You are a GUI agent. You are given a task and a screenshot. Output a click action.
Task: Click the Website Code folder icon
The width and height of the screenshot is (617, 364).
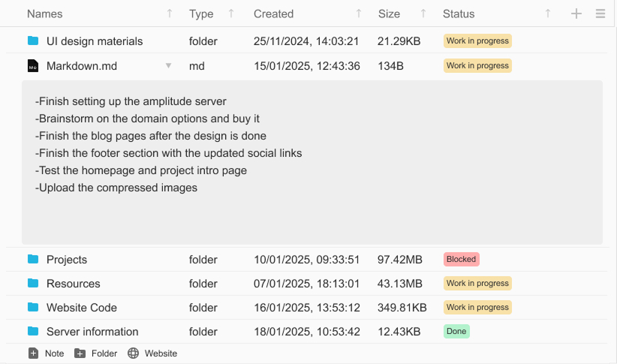coord(33,307)
